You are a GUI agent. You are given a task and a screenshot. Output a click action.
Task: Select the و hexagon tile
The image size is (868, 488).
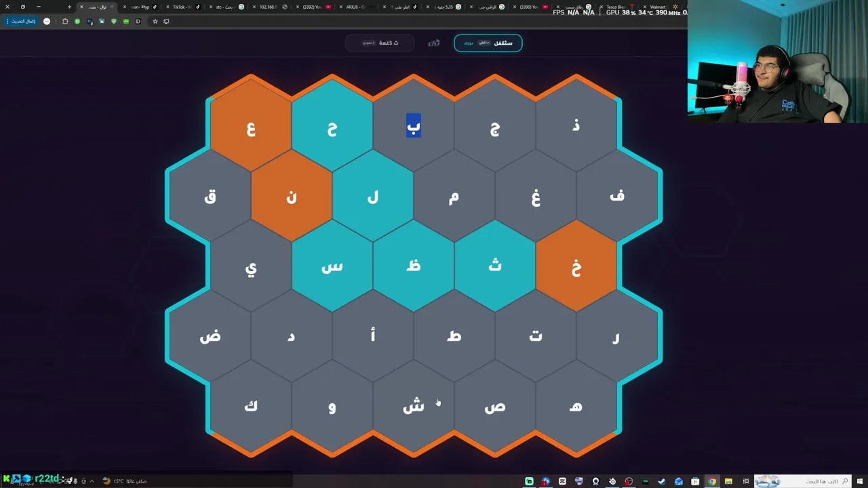click(x=332, y=407)
